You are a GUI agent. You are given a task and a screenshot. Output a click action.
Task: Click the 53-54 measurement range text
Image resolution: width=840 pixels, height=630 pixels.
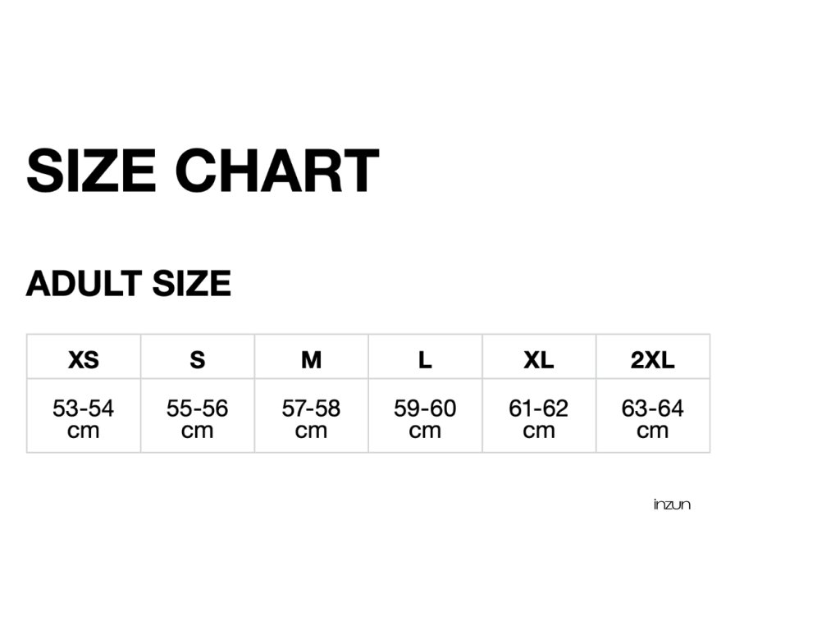84,408
